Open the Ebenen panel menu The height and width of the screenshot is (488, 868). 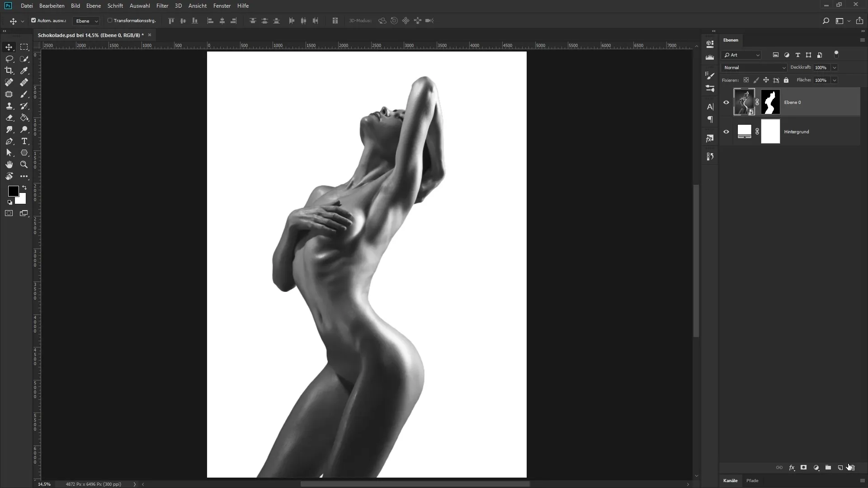click(x=862, y=40)
